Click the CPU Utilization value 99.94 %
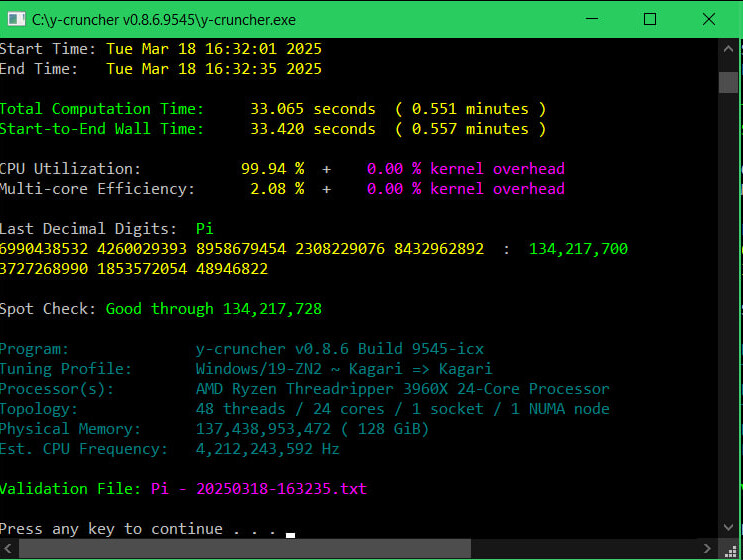743x560 pixels. pyautogui.click(x=272, y=169)
